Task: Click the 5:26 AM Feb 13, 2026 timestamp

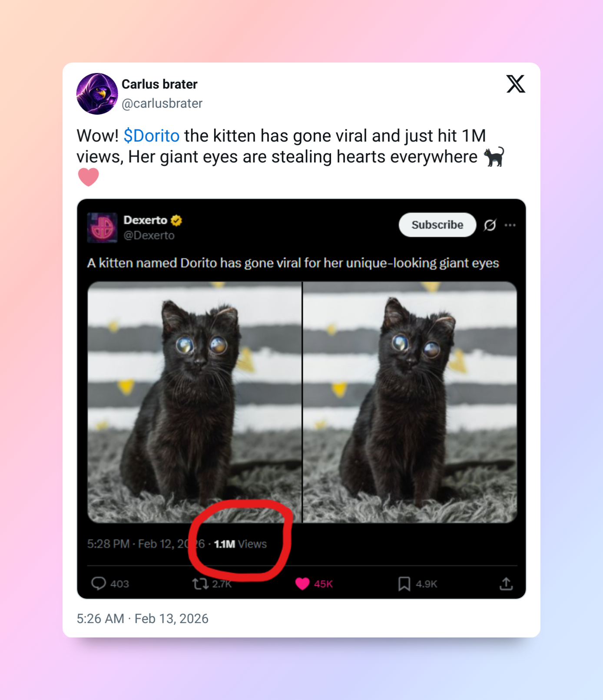Action: (142, 618)
